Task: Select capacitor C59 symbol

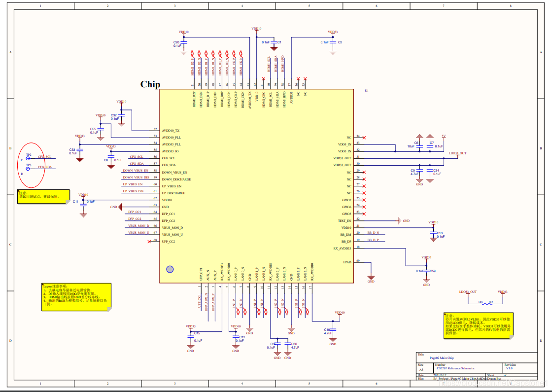Action: point(426,271)
